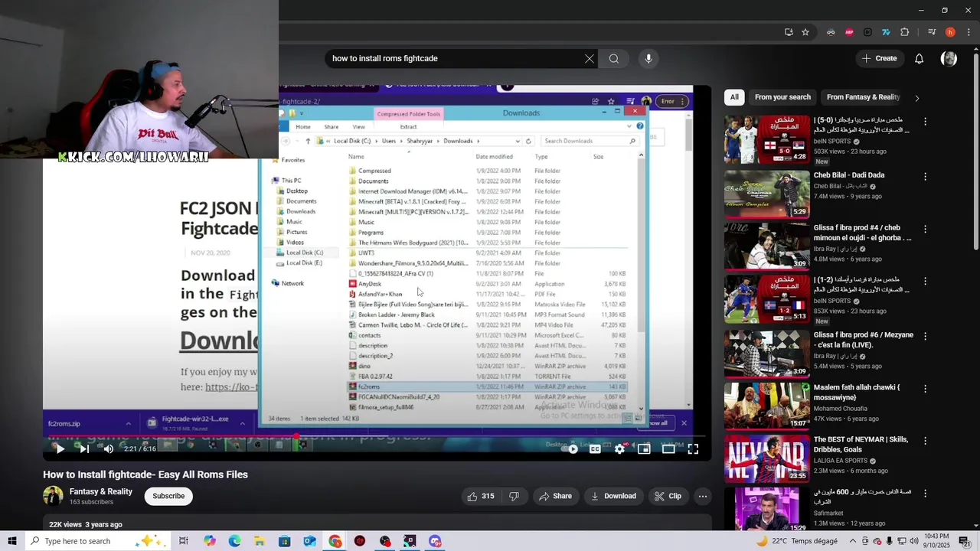The image size is (980, 551).
Task: Open options for the beIN SPORTS 1-2 video
Action: 925,282
